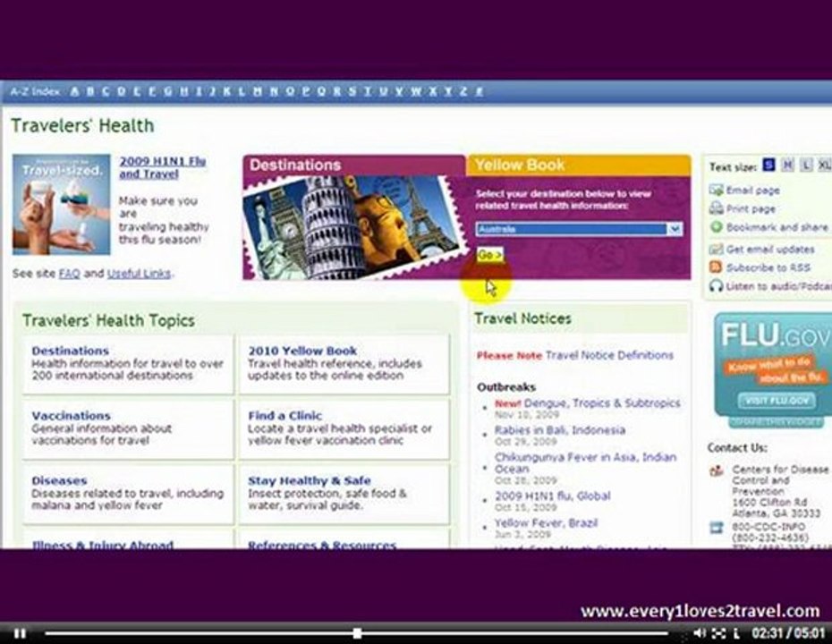
Task: Open Rabies in Bali, Indonesia notice
Action: 560,430
